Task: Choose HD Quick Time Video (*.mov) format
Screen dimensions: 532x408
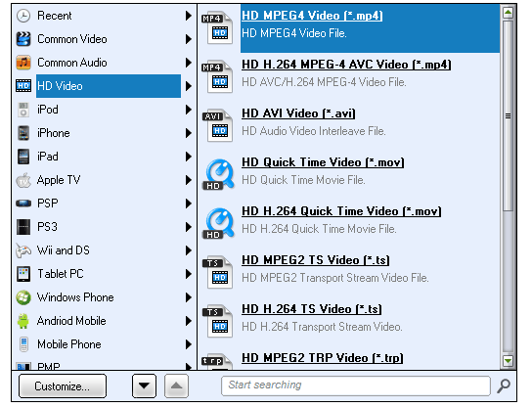Action: [x=350, y=175]
